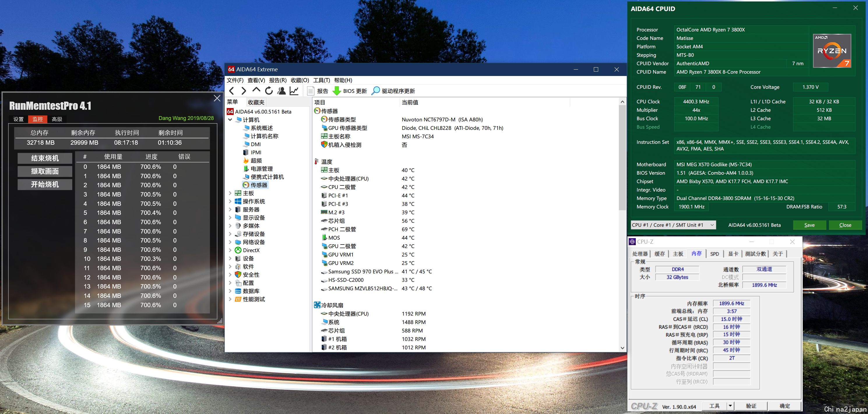Viewport: 868px width, 414px height.
Task: Click the Ryzen 7 logo in CPUID
Action: point(832,51)
